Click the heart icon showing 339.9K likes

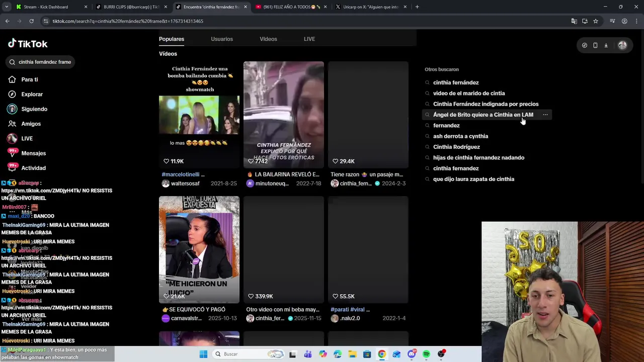[x=251, y=297]
